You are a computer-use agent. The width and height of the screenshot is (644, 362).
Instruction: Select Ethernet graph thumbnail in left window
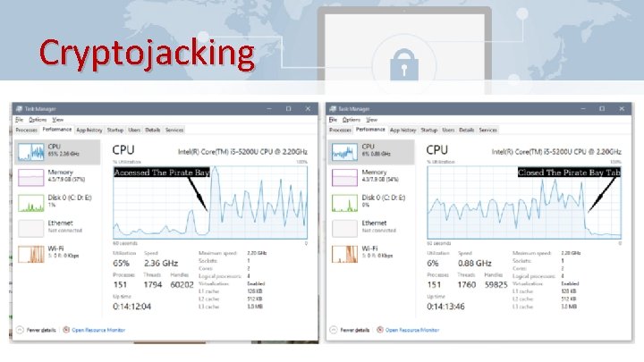click(x=30, y=228)
